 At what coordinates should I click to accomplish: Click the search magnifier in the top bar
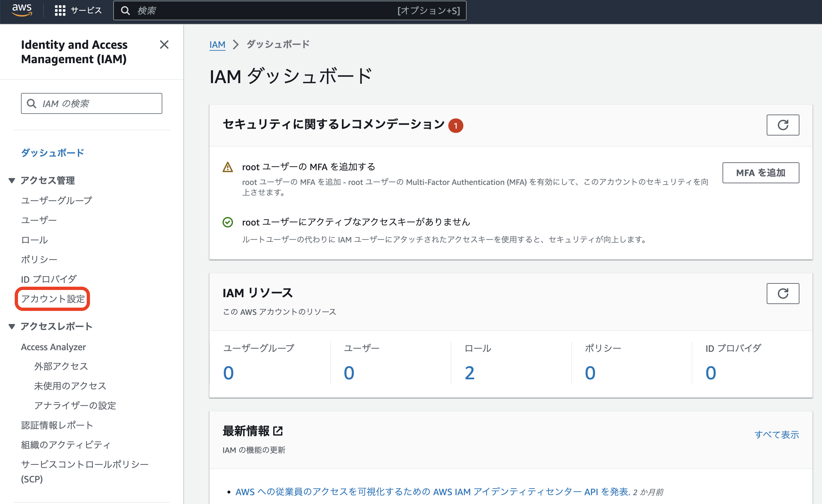click(x=126, y=10)
